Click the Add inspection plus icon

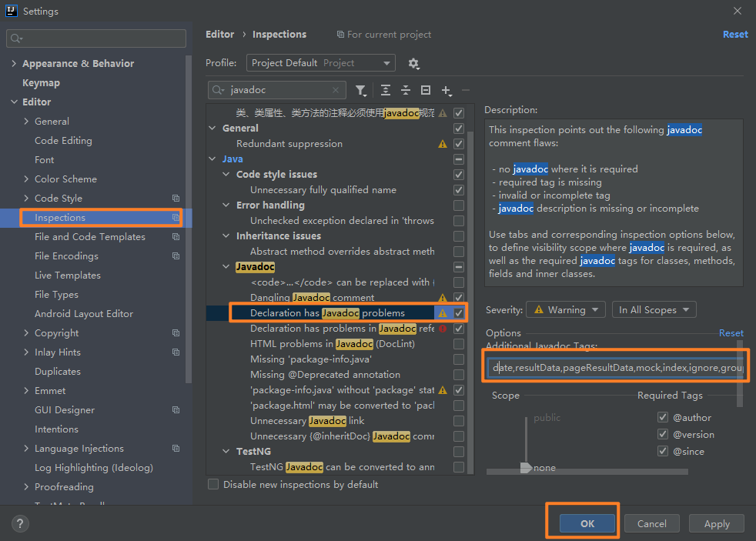pyautogui.click(x=447, y=91)
